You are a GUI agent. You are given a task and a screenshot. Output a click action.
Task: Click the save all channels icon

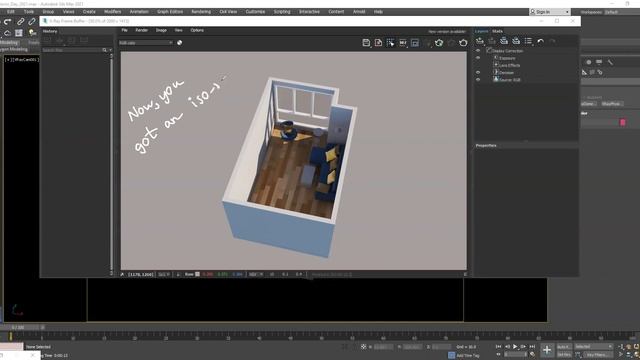pos(378,42)
